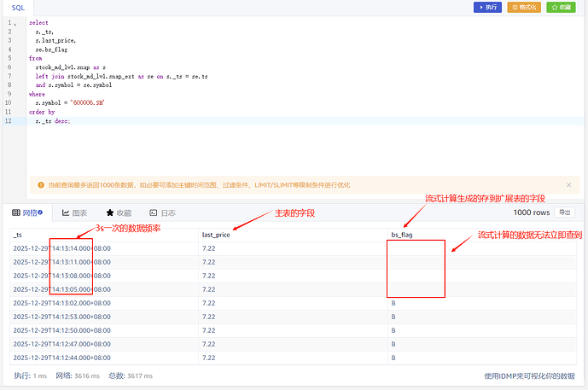588x390 pixels.
Task: Open the 图表 chart tab
Action: (75, 212)
